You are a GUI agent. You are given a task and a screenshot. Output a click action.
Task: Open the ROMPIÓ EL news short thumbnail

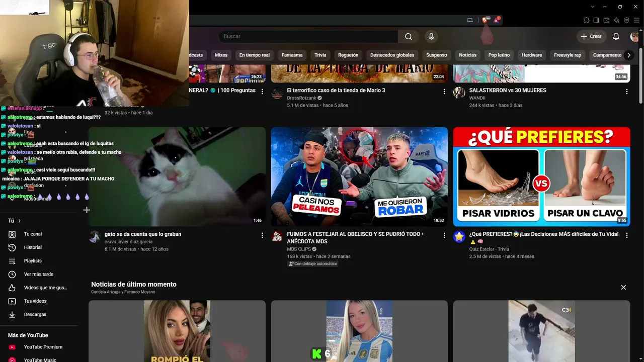tap(177, 331)
